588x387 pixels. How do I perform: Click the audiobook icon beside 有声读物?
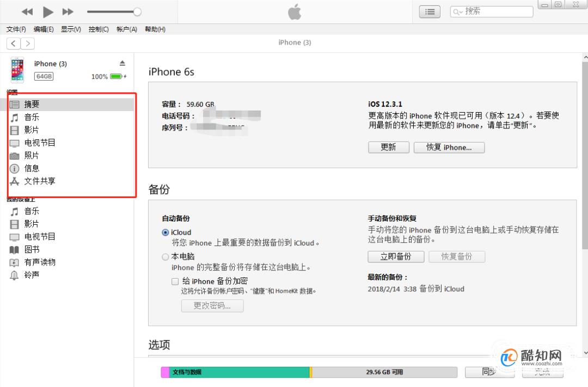pyautogui.click(x=14, y=262)
